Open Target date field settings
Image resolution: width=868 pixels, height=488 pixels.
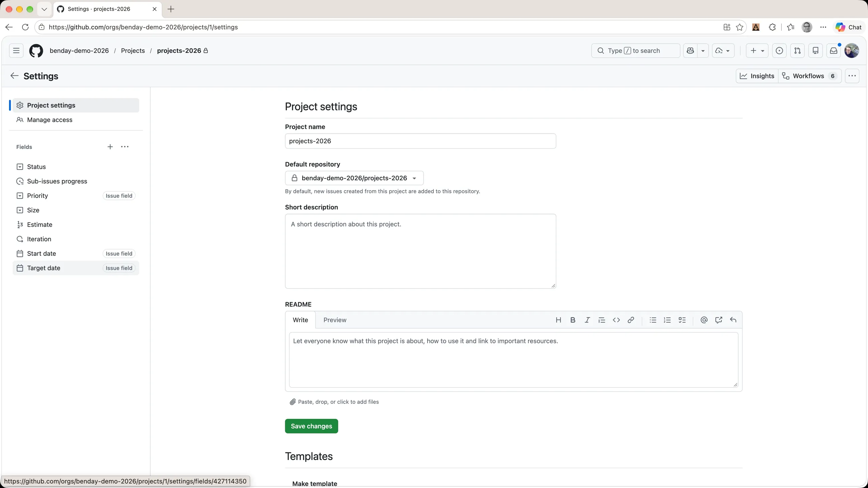point(76,268)
